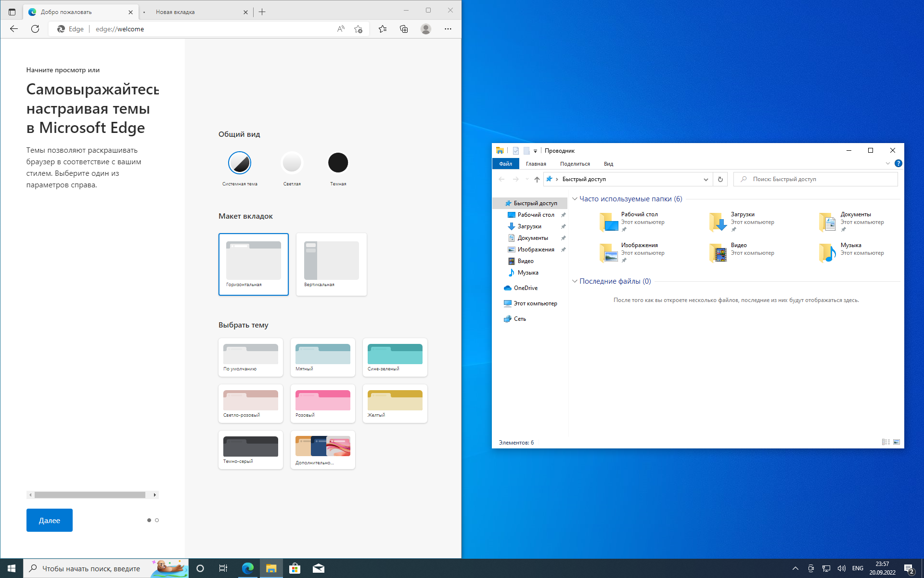Add a new tab in Edge

click(x=262, y=12)
